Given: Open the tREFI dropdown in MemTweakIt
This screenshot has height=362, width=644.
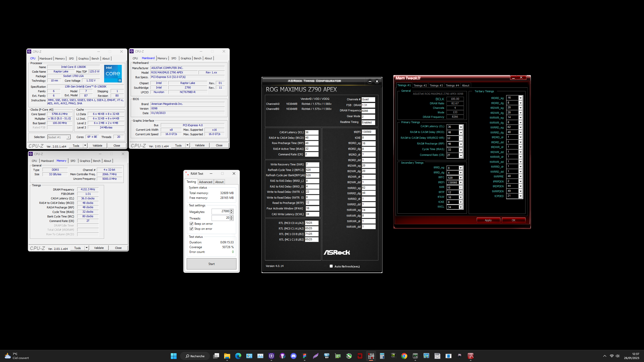Looking at the screenshot, I should coord(461,183).
